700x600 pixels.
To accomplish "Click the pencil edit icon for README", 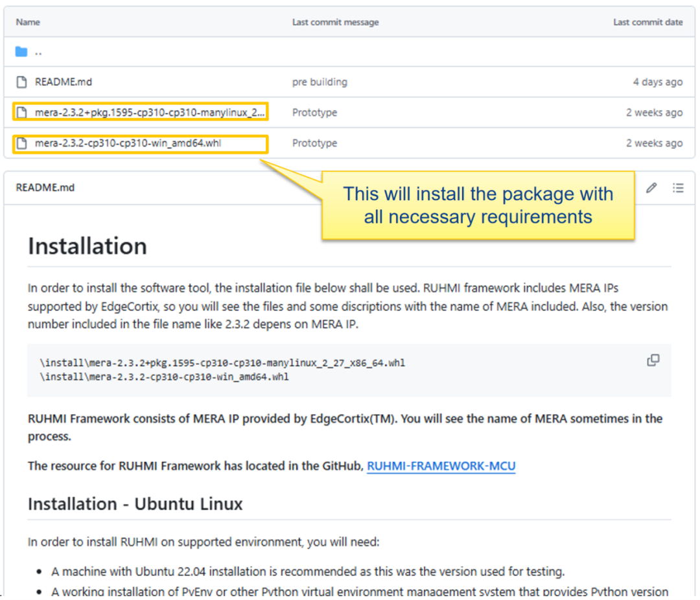I will pos(651,188).
